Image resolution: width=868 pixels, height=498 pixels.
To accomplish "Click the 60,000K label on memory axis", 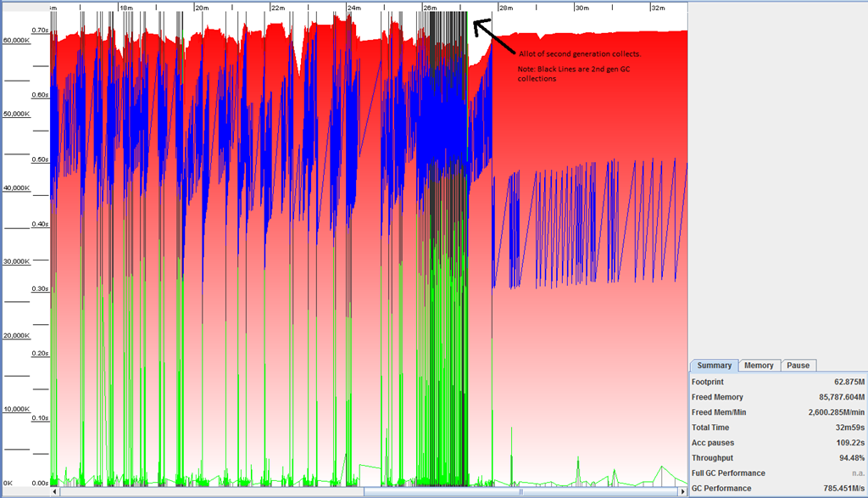I will [x=17, y=40].
